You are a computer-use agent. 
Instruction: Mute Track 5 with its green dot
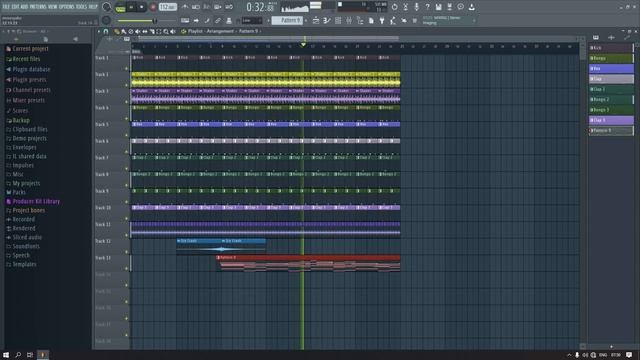pyautogui.click(x=127, y=136)
